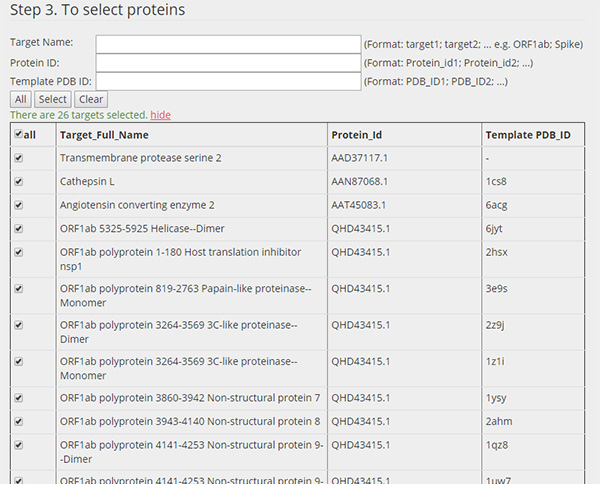Click the red 'hide' link
600x484 pixels.
pyautogui.click(x=160, y=115)
